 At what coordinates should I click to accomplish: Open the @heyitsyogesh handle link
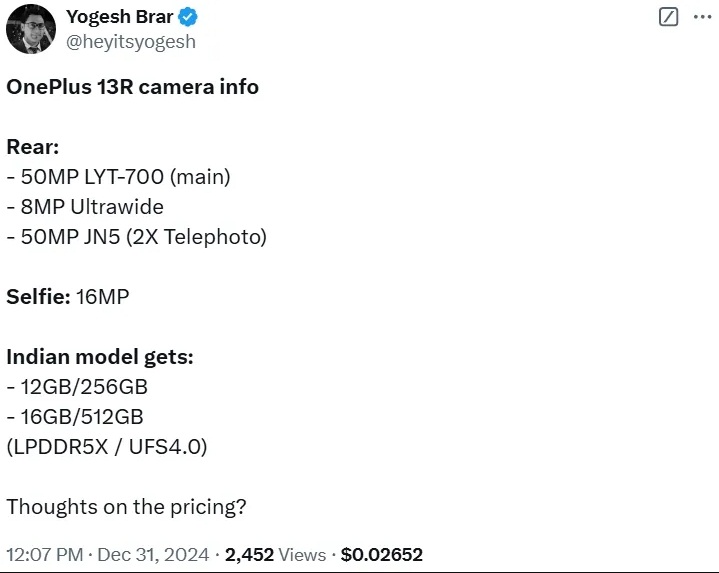pyautogui.click(x=130, y=42)
